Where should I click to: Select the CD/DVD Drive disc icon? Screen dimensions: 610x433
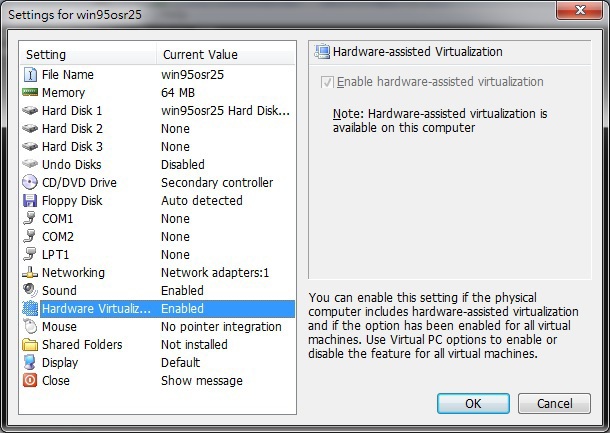click(30, 182)
